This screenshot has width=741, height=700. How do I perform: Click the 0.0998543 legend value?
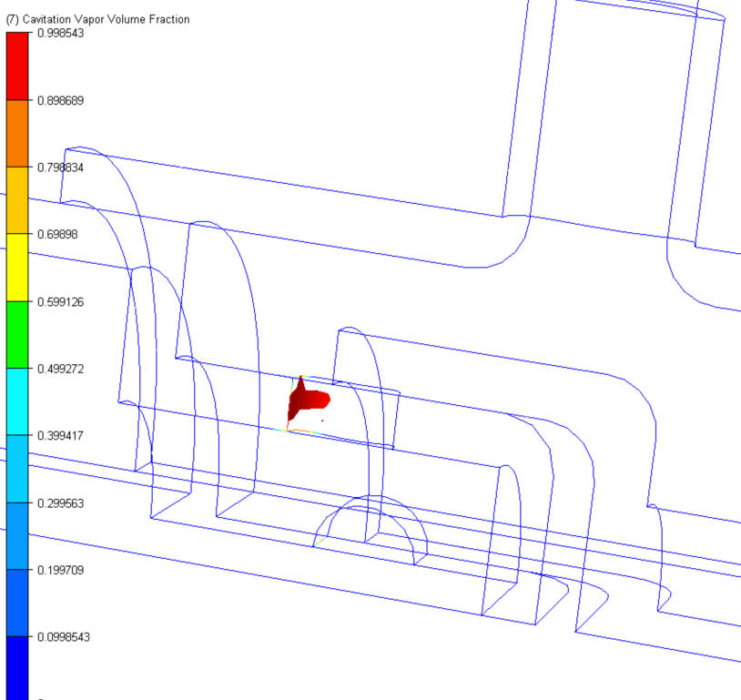pyautogui.click(x=64, y=636)
